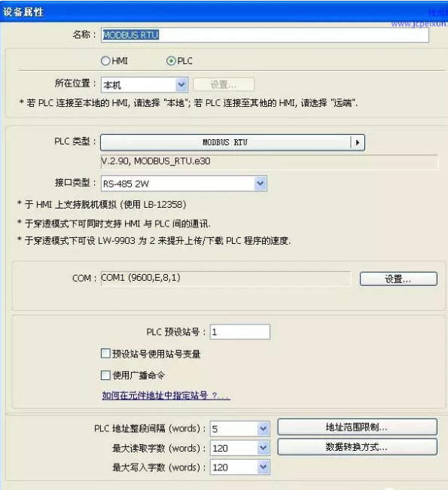Open the 如何在元件地址中指定站号 help link
Viewport: 448px width, 490px height.
166,396
